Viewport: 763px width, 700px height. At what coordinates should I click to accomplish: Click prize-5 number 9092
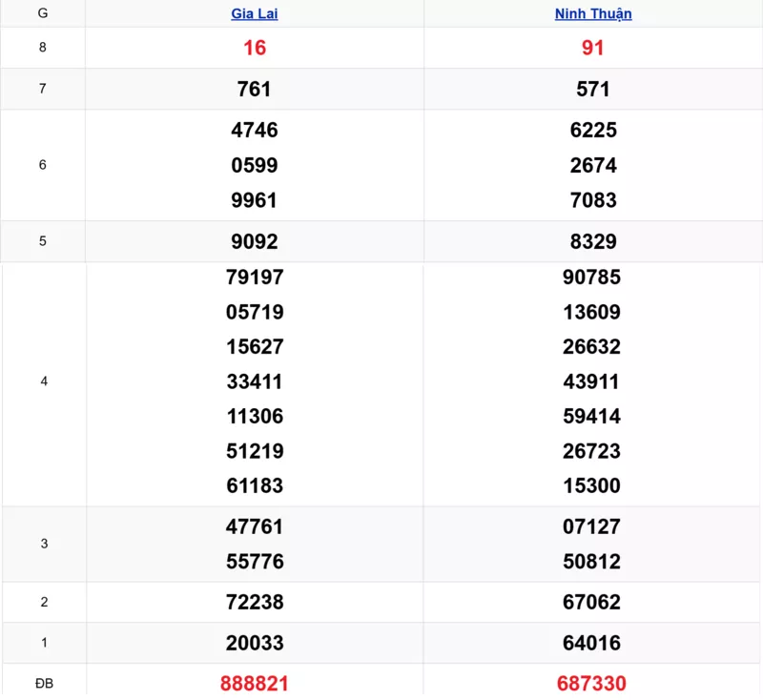coord(255,241)
